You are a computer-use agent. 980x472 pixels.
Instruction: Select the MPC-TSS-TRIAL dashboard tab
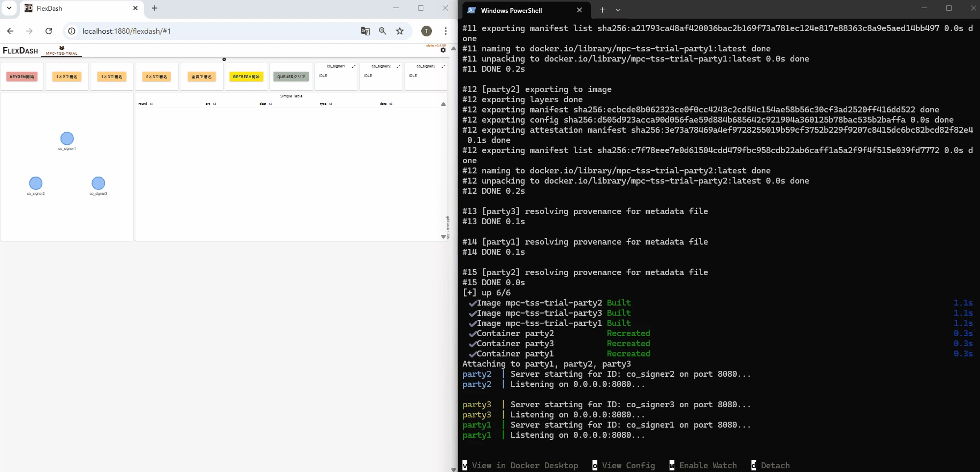tap(62, 51)
